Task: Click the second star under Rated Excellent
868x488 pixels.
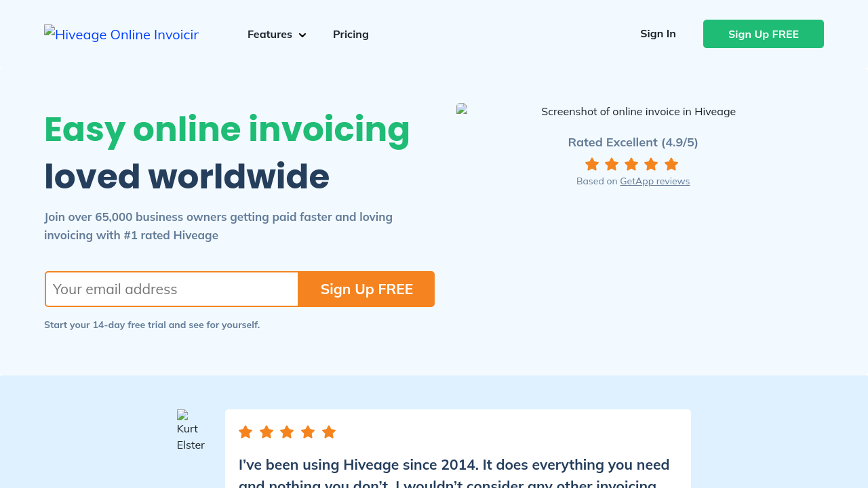Action: [x=612, y=164]
